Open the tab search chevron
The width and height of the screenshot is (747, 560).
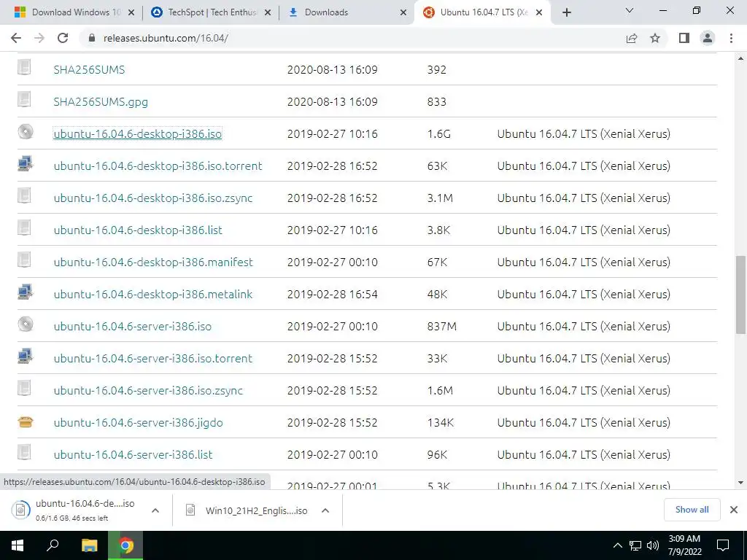point(630,10)
